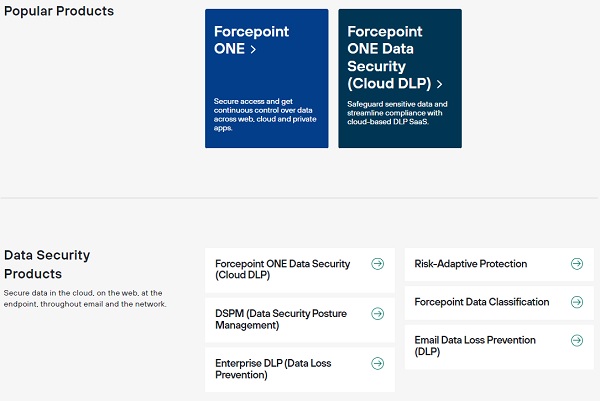
Task: Click the Popular Products heading
Action: point(59,11)
